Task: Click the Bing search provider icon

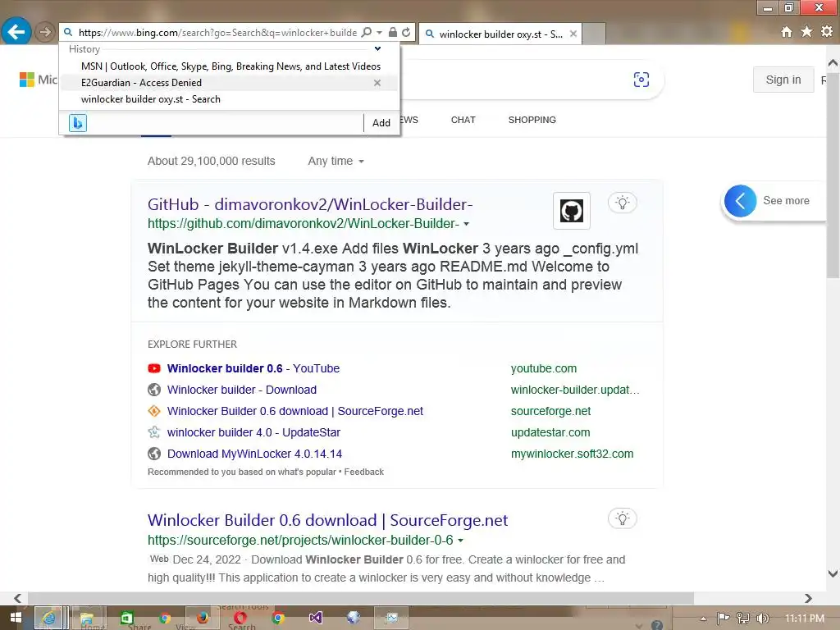Action: click(x=78, y=123)
